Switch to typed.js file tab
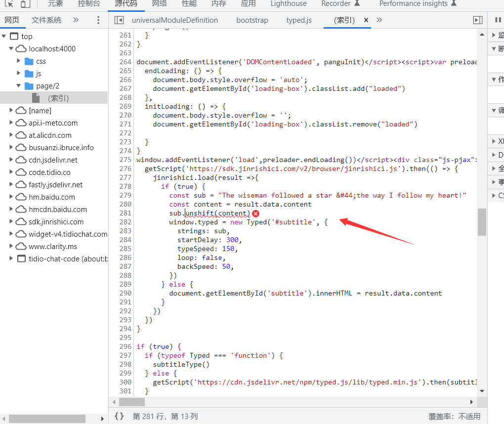Screen dimensions: 504x424 coord(299,20)
